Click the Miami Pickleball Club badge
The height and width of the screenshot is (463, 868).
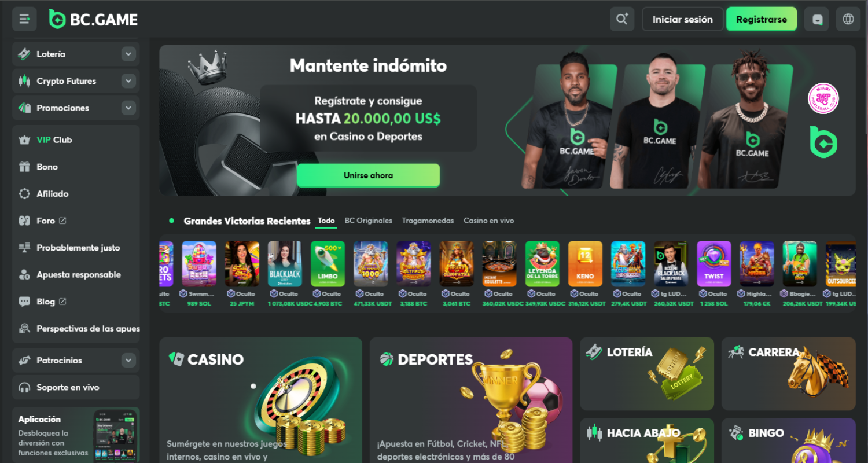pos(823,98)
